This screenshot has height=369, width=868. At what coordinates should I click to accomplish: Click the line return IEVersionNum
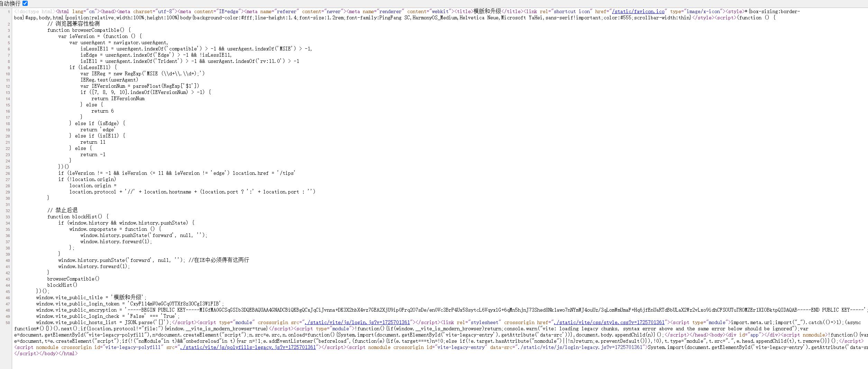click(118, 98)
